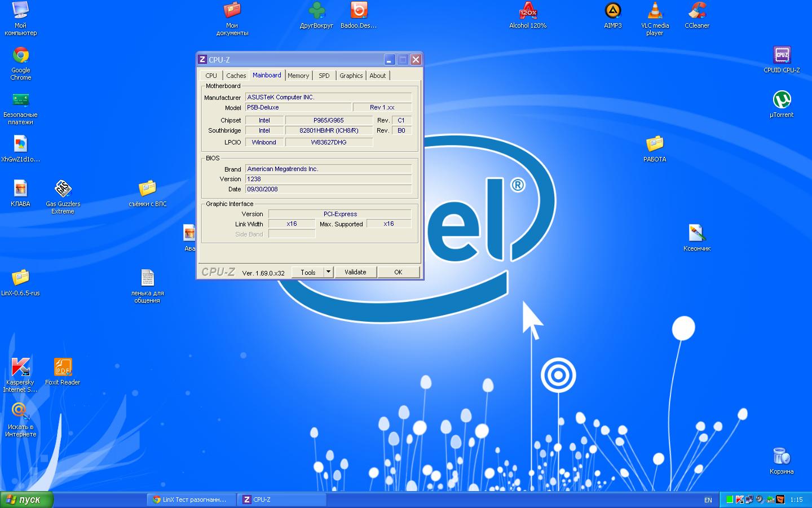
Task: Open the About tab
Action: (378, 76)
